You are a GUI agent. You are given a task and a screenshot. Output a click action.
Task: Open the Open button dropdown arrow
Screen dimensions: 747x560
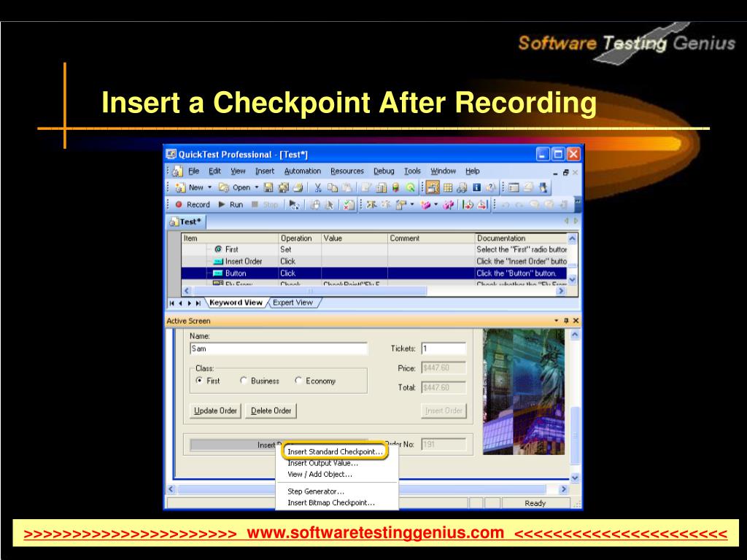pyautogui.click(x=256, y=187)
